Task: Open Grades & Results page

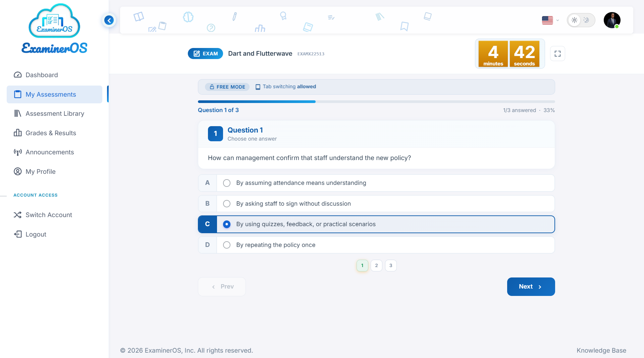Action: click(54, 133)
